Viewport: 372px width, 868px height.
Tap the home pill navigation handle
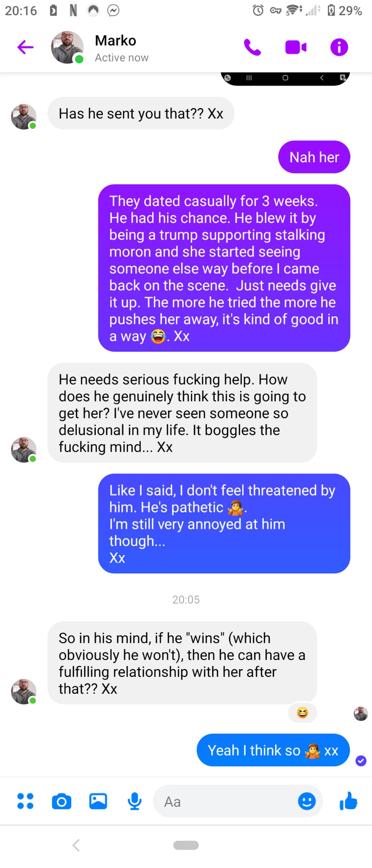(186, 845)
